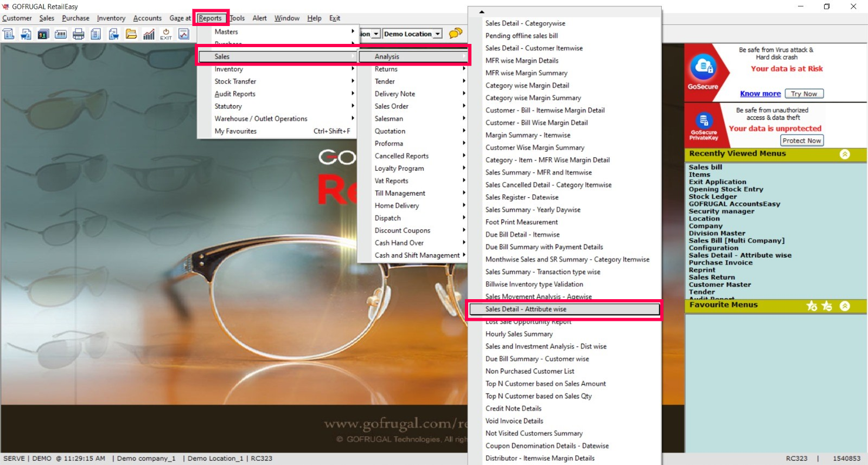The width and height of the screenshot is (868, 465).
Task: Click the scroll-up arrow atop the Analysis submenu
Action: point(482,11)
